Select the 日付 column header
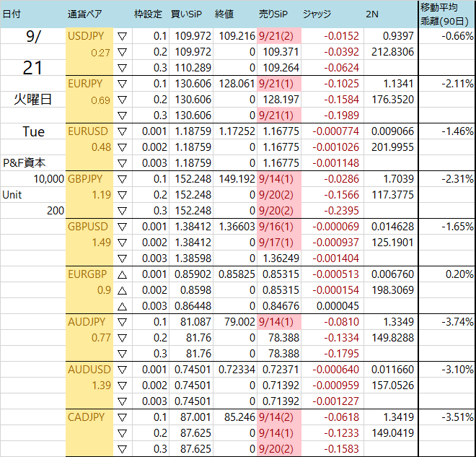 click(x=12, y=14)
